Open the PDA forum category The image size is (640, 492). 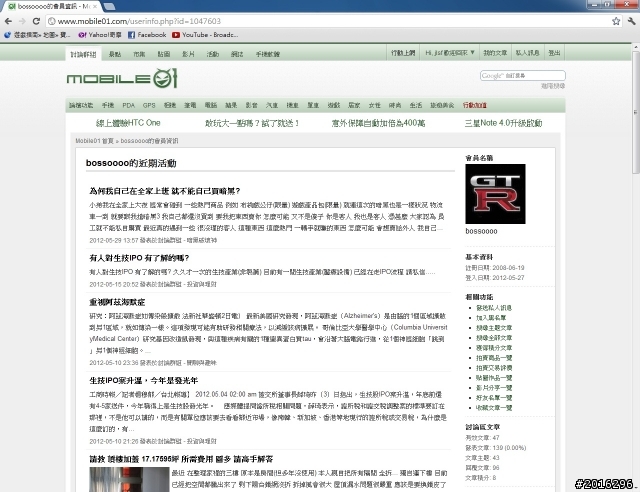128,105
